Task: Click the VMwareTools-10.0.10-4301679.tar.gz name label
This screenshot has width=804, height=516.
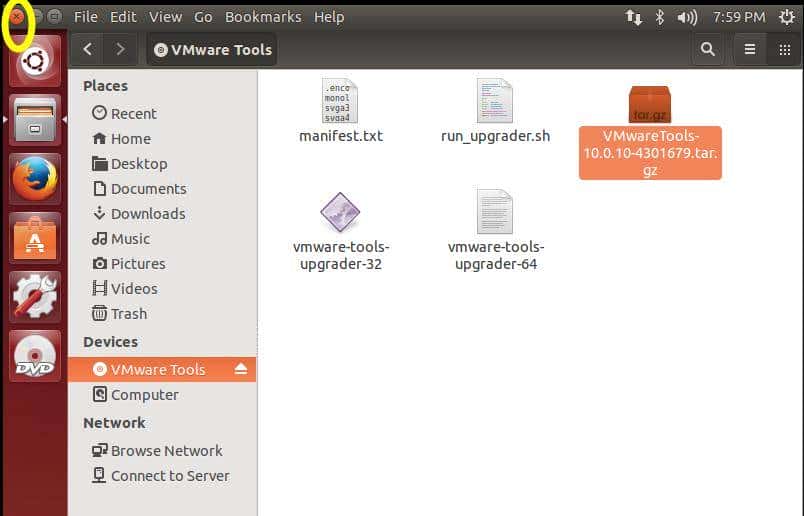Action: pyautogui.click(x=650, y=153)
